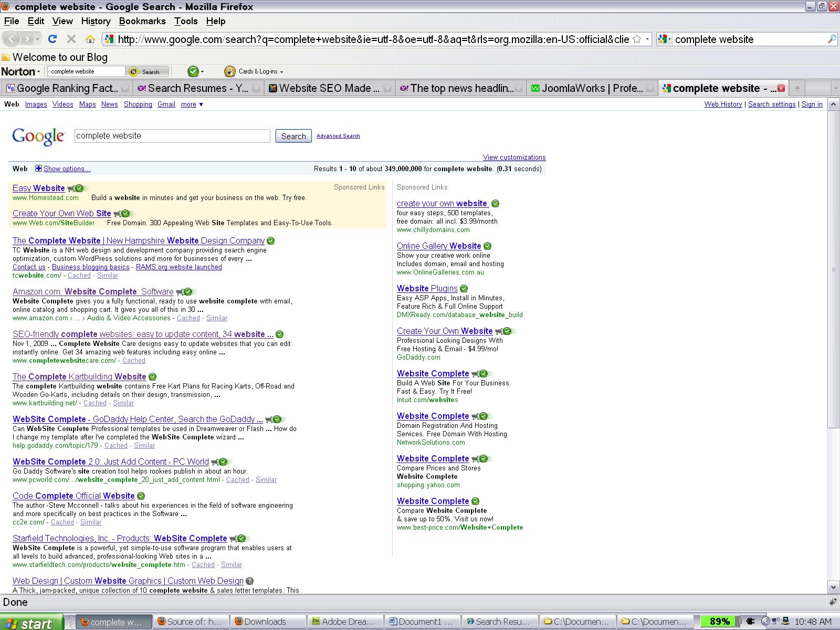Click the vertical scrollbar thumb

click(x=833, y=269)
